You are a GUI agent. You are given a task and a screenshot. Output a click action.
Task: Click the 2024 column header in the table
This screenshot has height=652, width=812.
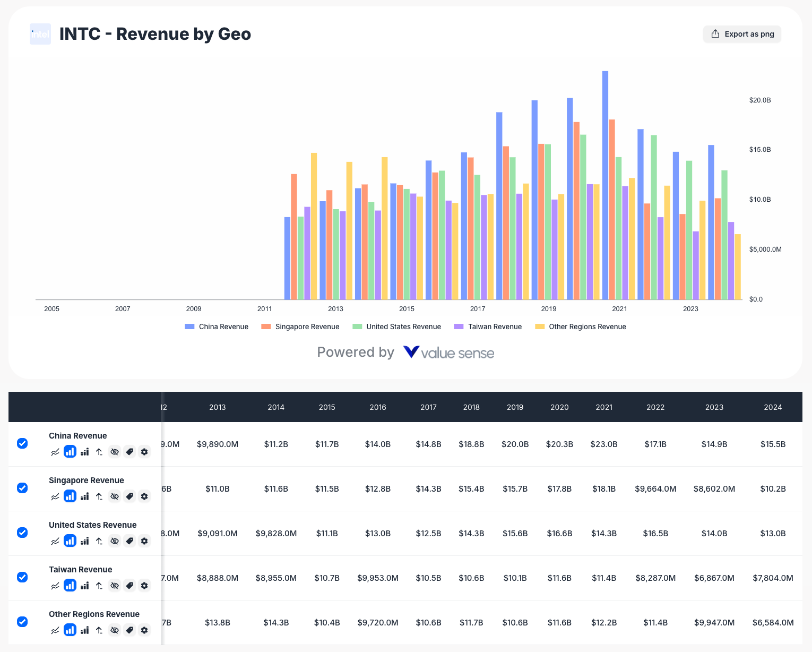point(773,407)
